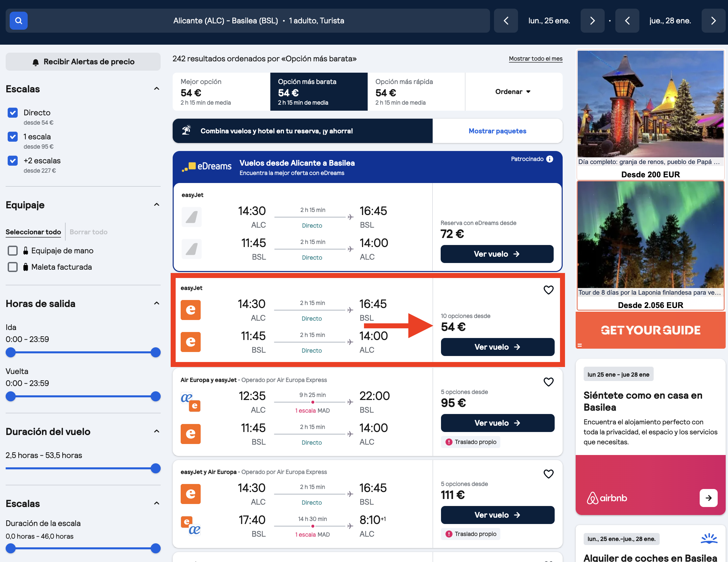Screen dimensions: 728x562
Task: Open the reindeer farm tour ad thumbnail
Action: (x=650, y=104)
